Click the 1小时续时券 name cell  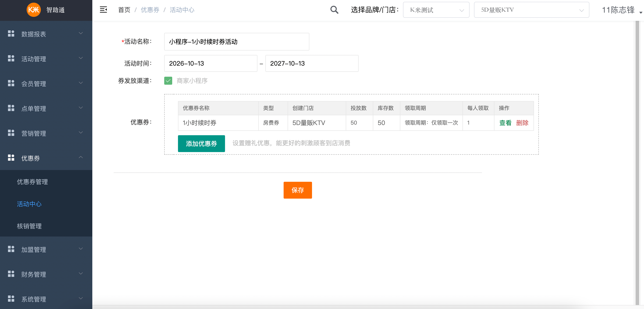[x=218, y=123]
